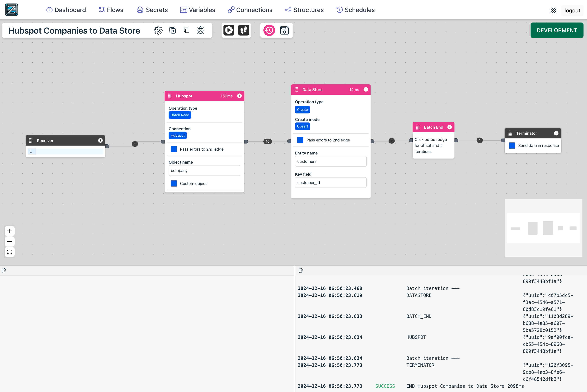This screenshot has height=392, width=587.
Task: Click edge badge 10 between Hubspot and Data Store
Action: 267,141
